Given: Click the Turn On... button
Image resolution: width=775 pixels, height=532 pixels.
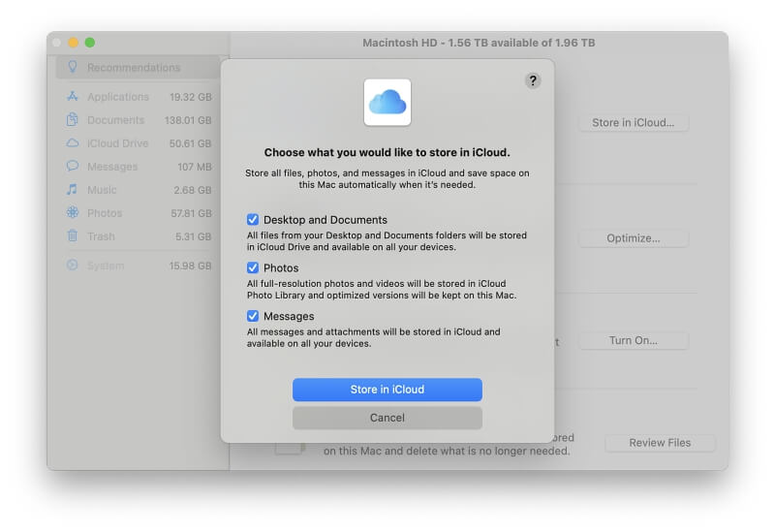Looking at the screenshot, I should tap(634, 341).
